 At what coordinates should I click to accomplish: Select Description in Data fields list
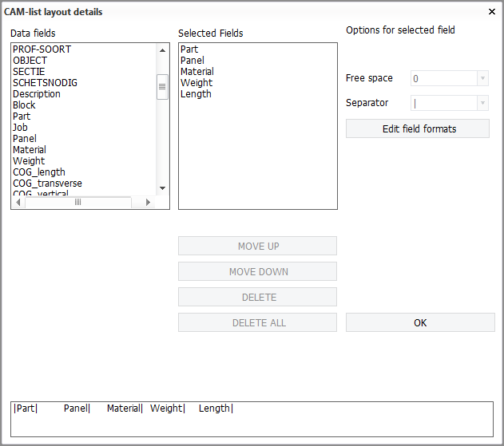coord(37,94)
